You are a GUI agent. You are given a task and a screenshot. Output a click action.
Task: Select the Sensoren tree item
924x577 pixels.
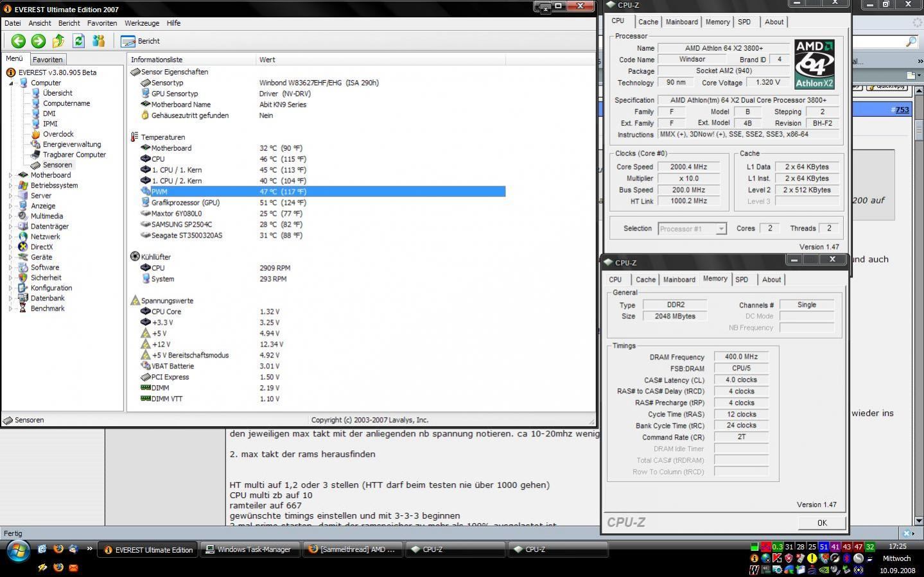point(57,165)
